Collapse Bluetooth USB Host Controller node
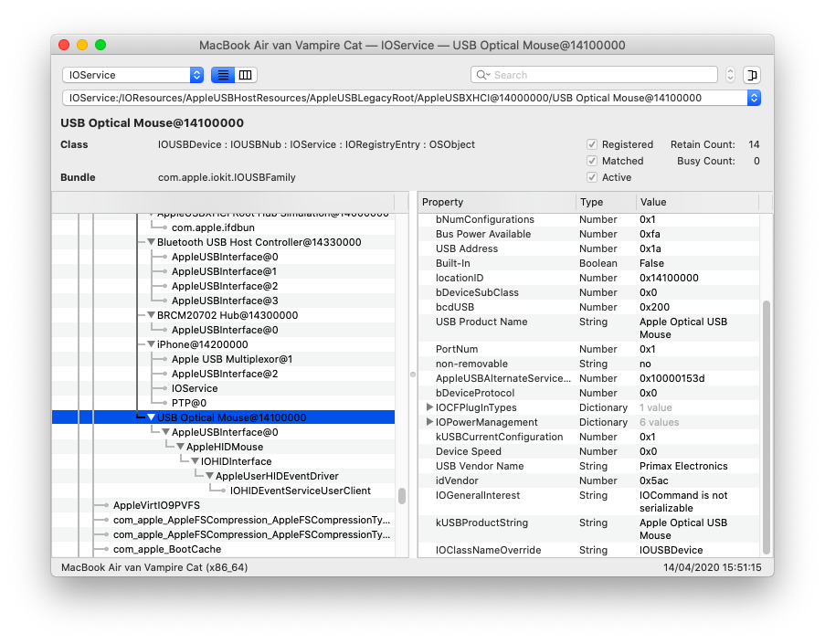Viewport: 825px width, 644px height. (151, 242)
